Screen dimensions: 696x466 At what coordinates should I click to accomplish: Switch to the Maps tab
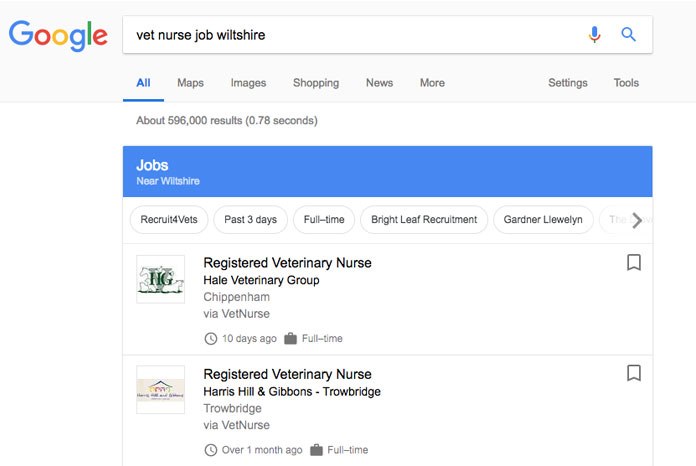(x=190, y=83)
